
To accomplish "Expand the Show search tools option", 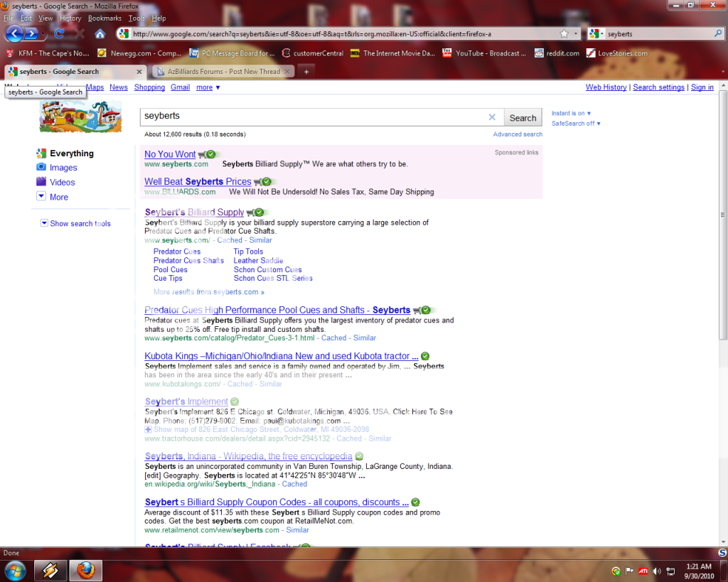I will pyautogui.click(x=80, y=224).
